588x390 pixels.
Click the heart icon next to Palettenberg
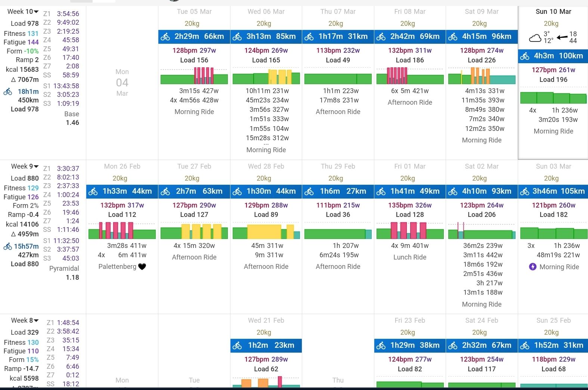point(142,267)
